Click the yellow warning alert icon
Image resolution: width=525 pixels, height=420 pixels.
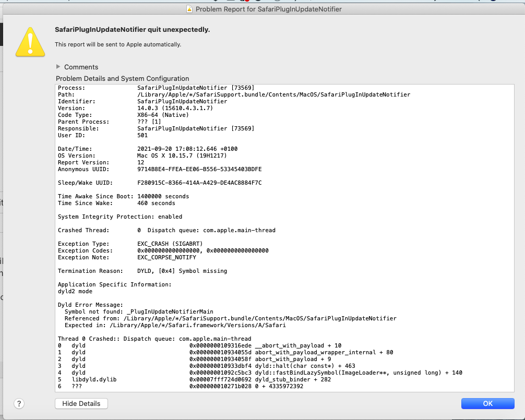point(30,42)
